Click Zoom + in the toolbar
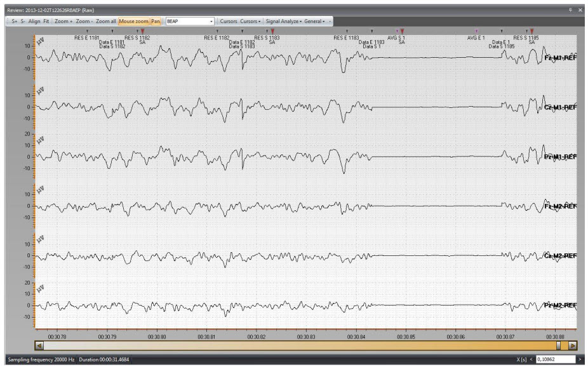This screenshot has height=369, width=588. click(63, 22)
